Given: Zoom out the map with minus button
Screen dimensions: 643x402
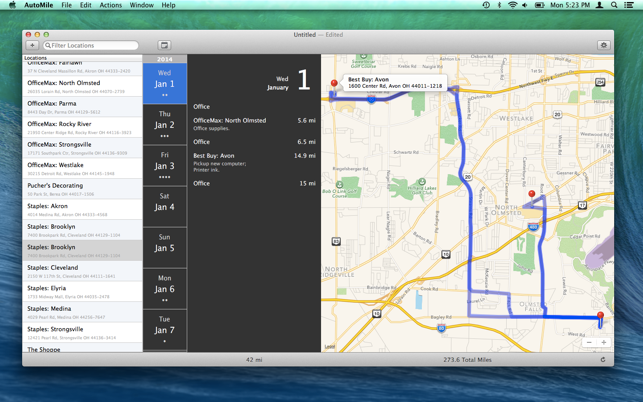Looking at the screenshot, I should coord(589,343).
